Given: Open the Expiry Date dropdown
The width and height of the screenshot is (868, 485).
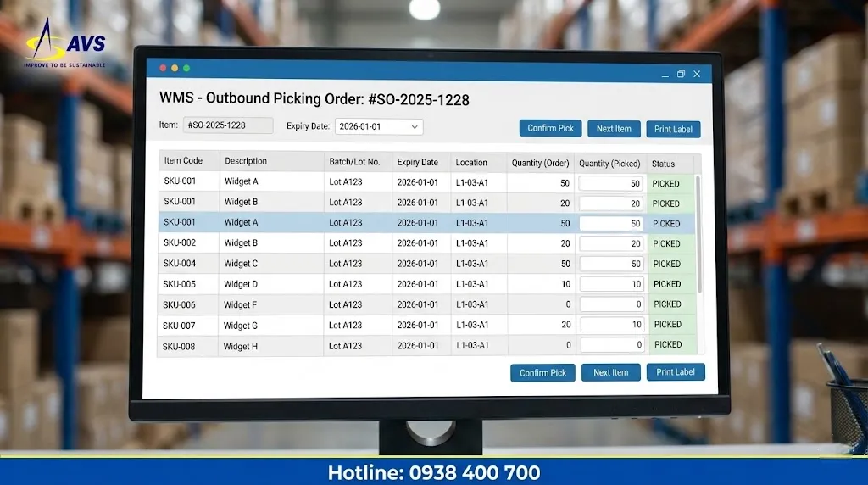Looking at the screenshot, I should point(379,126).
